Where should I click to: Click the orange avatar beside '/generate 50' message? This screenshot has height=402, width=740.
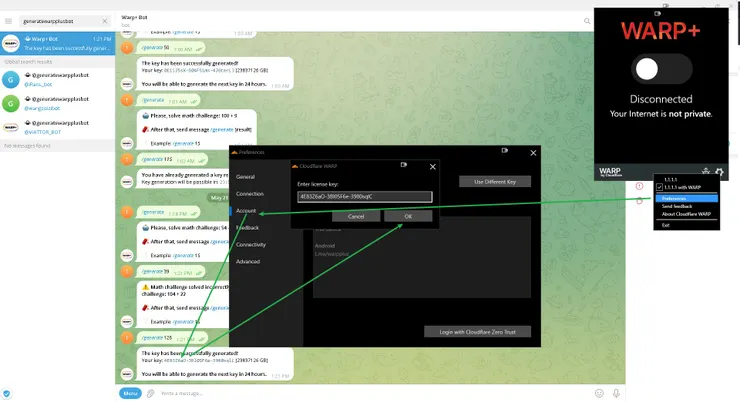(x=127, y=48)
